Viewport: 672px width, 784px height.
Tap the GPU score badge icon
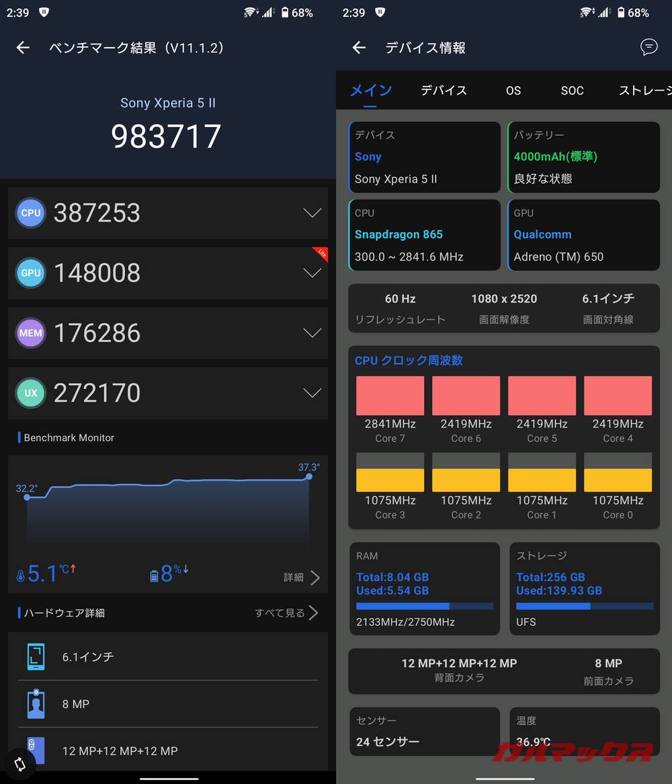[30, 273]
